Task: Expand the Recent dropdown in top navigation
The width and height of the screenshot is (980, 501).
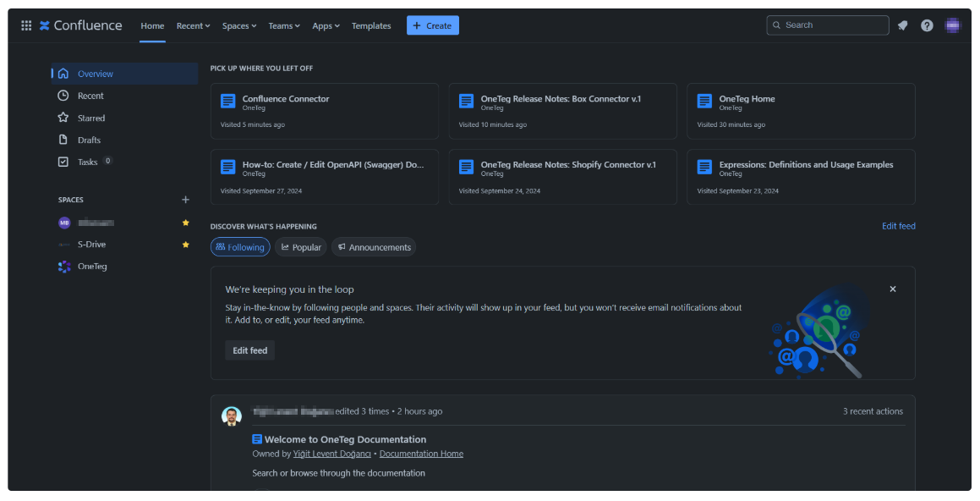Action: pyautogui.click(x=193, y=26)
